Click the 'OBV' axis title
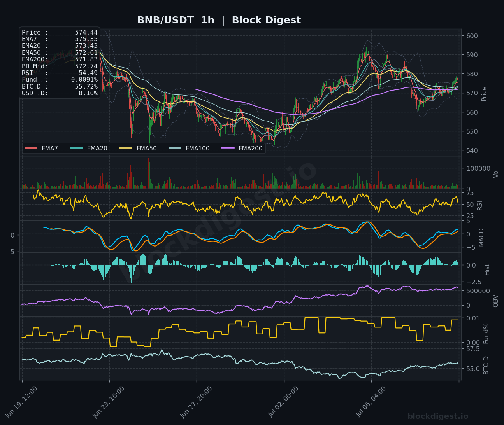Image resolution: width=504 pixels, height=425 pixels. click(495, 301)
